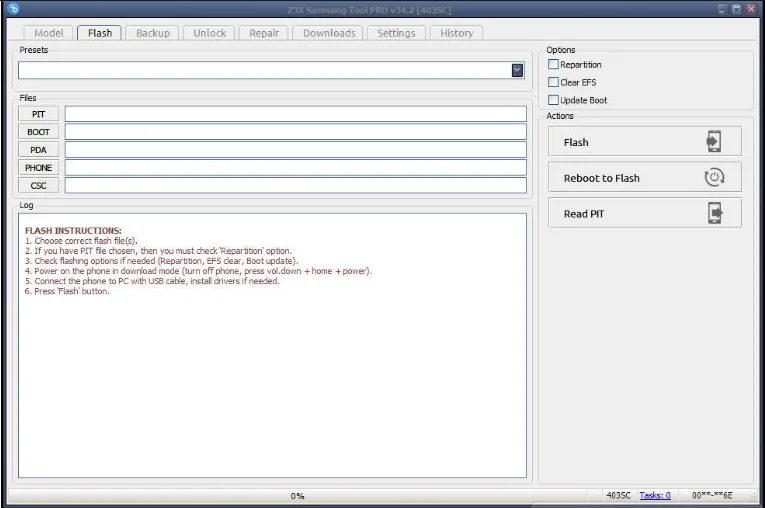
Task: Focus the CSC file path field
Action: point(296,185)
